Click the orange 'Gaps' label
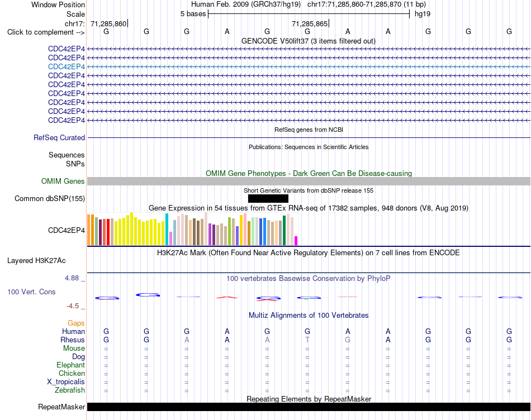The height and width of the screenshot is (420, 531). [76, 323]
